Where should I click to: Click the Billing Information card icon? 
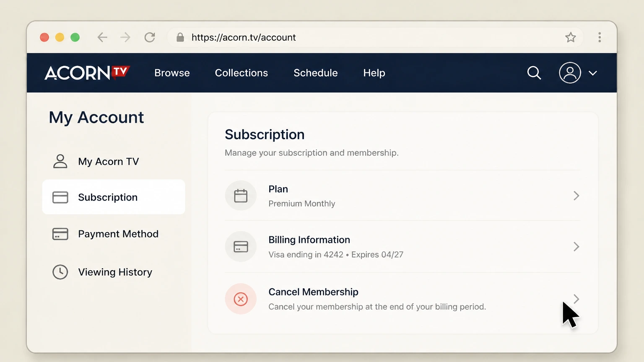coord(241,246)
